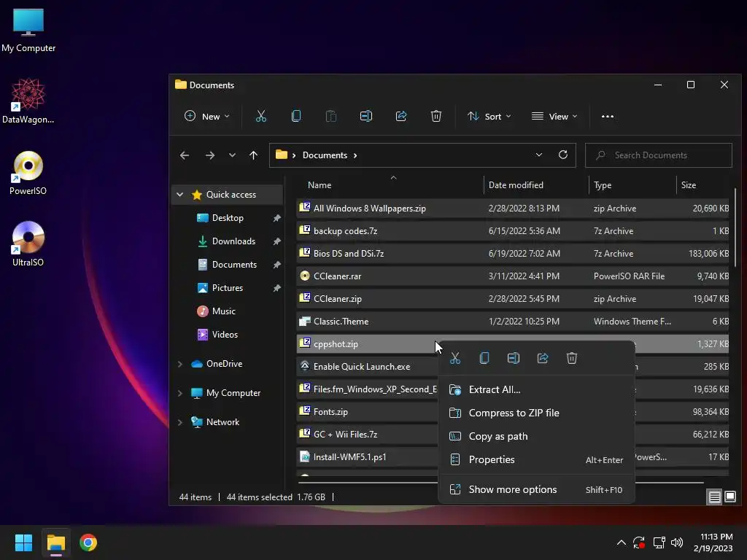Click the Copy icon in Explorer toolbar
This screenshot has width=747, height=560.
pos(296,116)
